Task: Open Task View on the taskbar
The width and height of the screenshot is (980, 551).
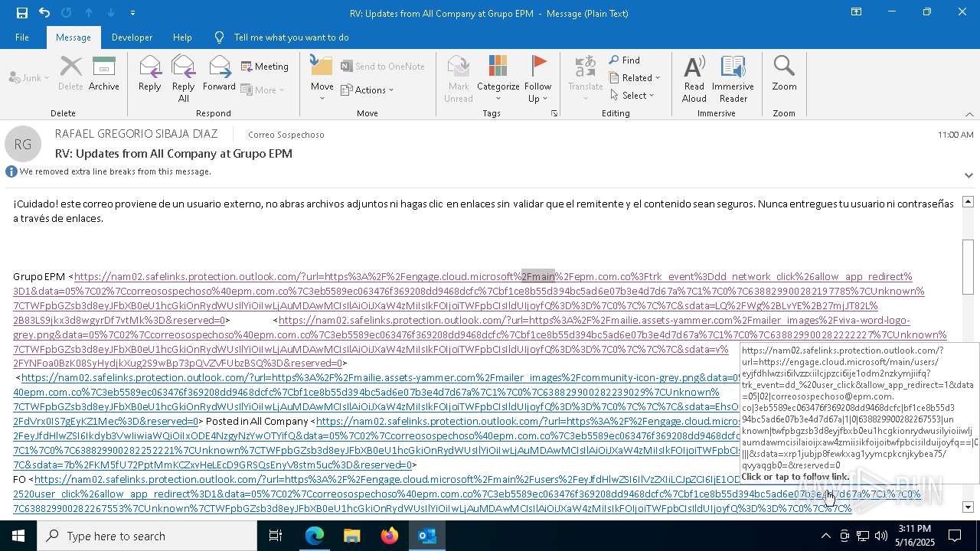Action: (x=276, y=536)
